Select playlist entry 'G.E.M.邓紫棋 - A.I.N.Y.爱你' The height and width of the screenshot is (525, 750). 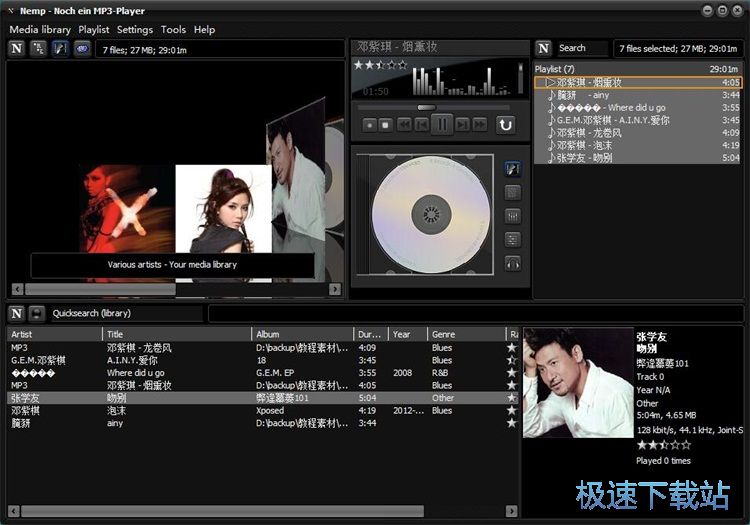point(637,120)
